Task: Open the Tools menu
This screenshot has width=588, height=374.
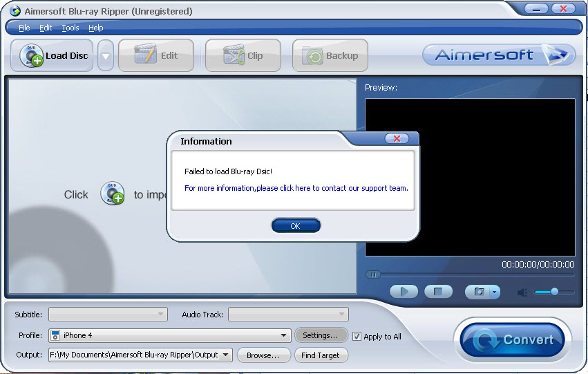Action: coord(70,28)
